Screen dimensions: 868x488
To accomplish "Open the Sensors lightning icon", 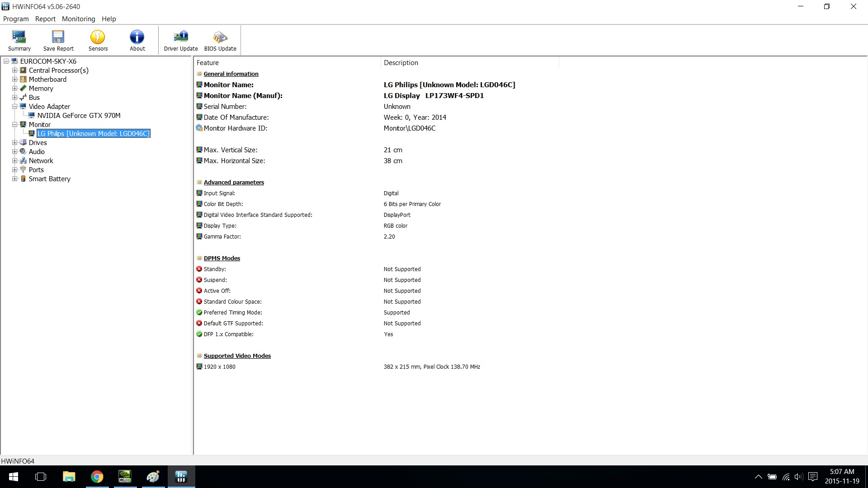I will [98, 40].
